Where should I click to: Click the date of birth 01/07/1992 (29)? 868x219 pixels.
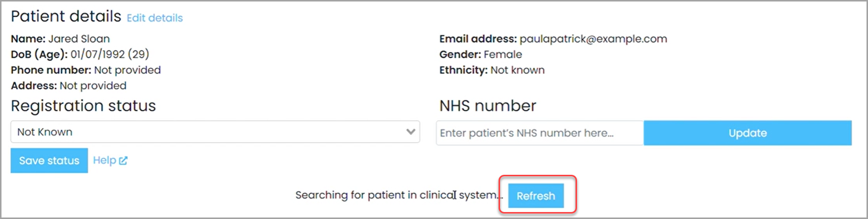click(110, 54)
